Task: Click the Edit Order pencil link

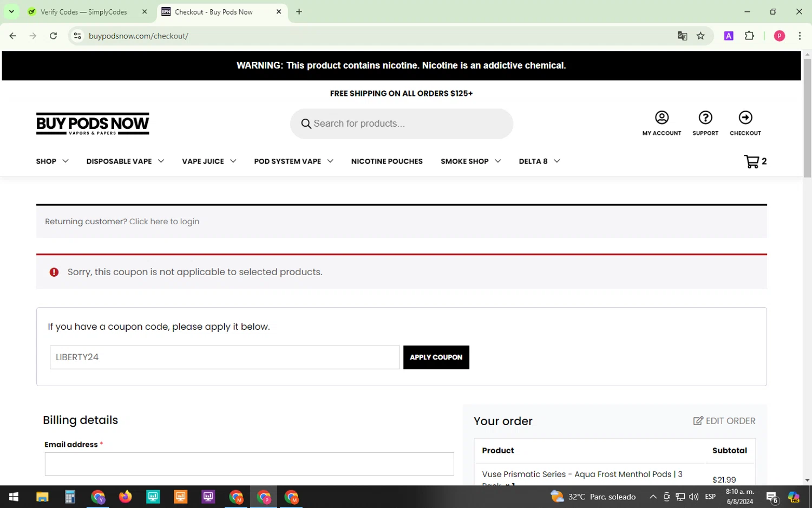Action: (x=724, y=421)
